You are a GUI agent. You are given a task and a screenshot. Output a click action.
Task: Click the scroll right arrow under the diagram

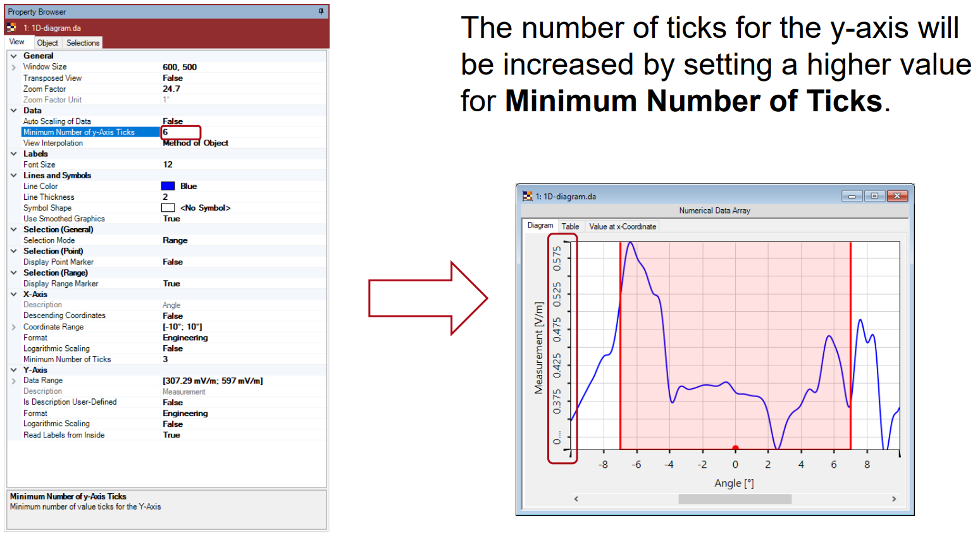point(894,499)
